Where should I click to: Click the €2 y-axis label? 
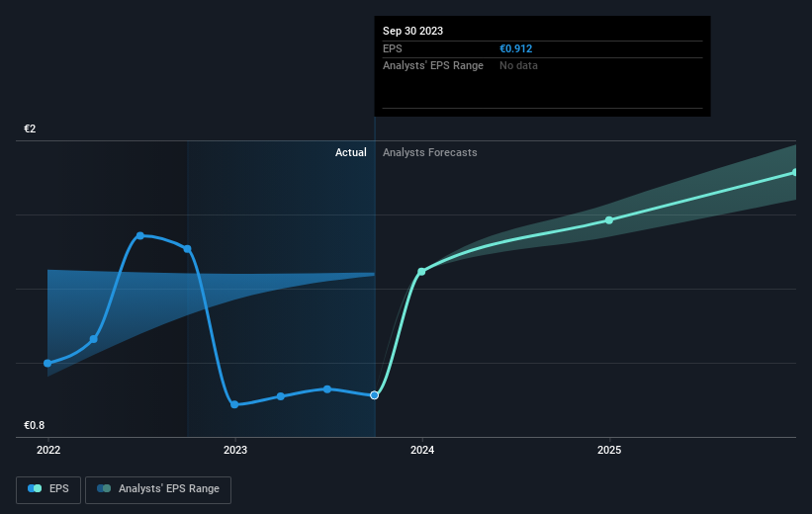coord(30,128)
